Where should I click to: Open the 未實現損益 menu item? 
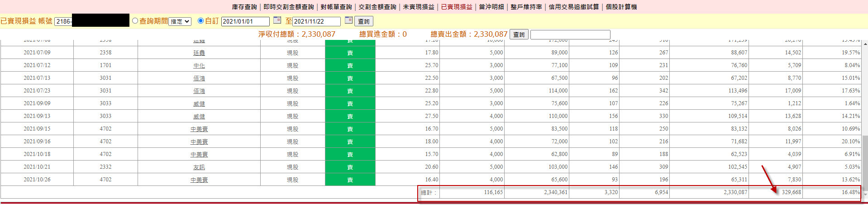(419, 7)
